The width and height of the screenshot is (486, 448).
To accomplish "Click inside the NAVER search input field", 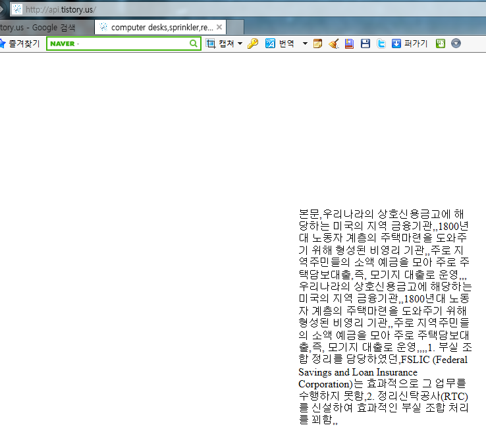I will [x=133, y=43].
